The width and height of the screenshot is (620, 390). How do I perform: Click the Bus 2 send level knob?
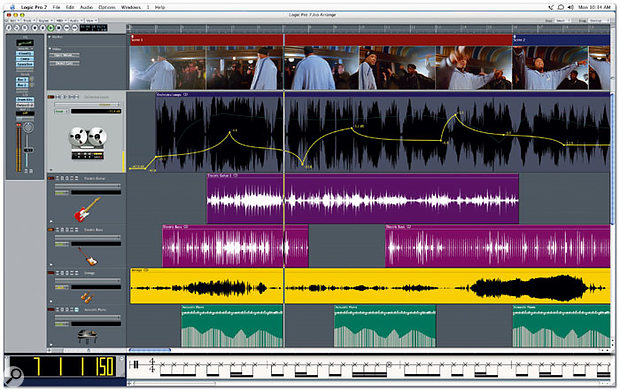coord(32,85)
